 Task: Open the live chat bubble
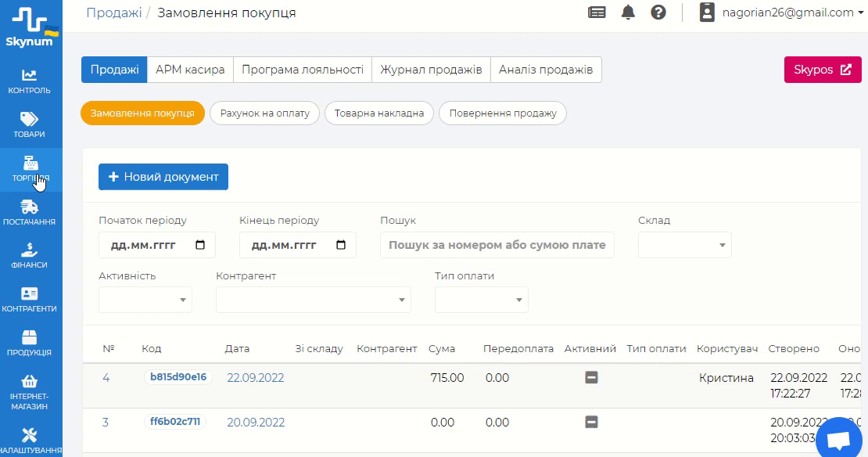(838, 440)
